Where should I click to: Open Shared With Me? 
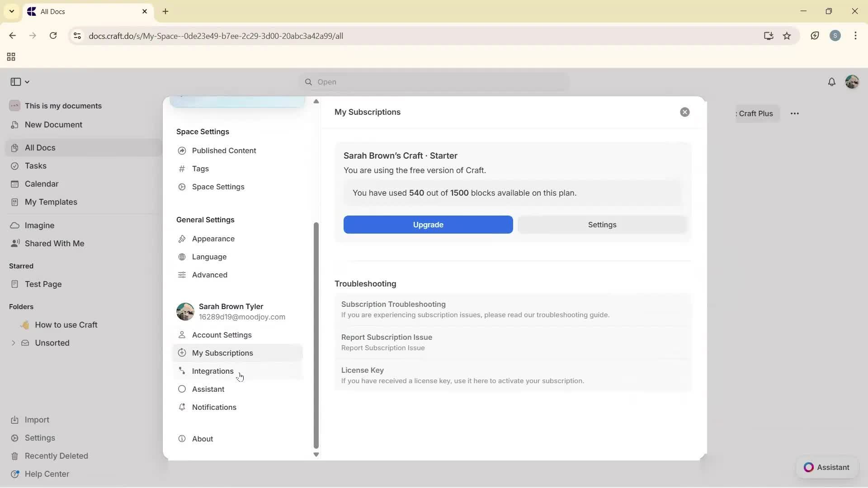pyautogui.click(x=54, y=243)
